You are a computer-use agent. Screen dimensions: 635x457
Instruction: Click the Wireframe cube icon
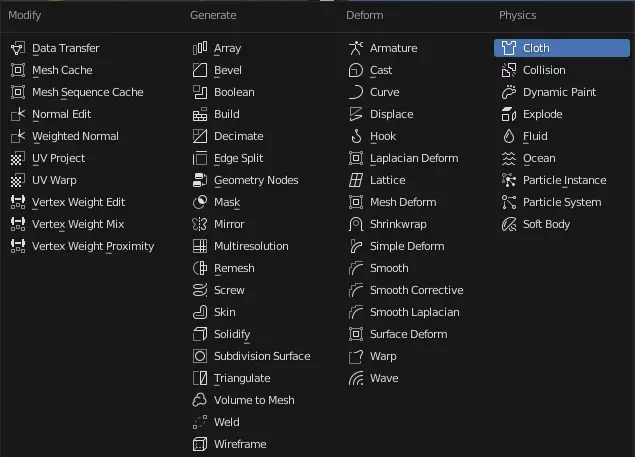200,444
